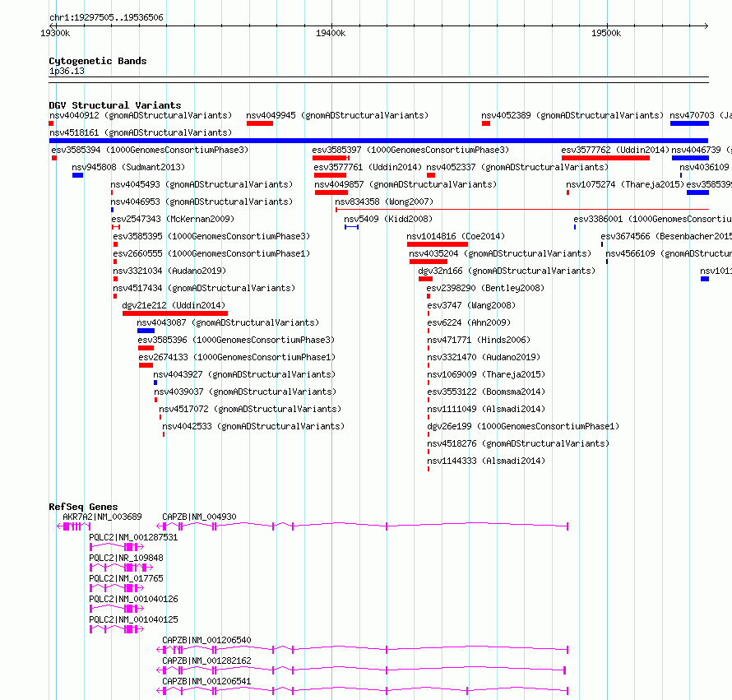The image size is (732, 700).
Task: Click the esv2660555 variant label
Action: pos(211,253)
